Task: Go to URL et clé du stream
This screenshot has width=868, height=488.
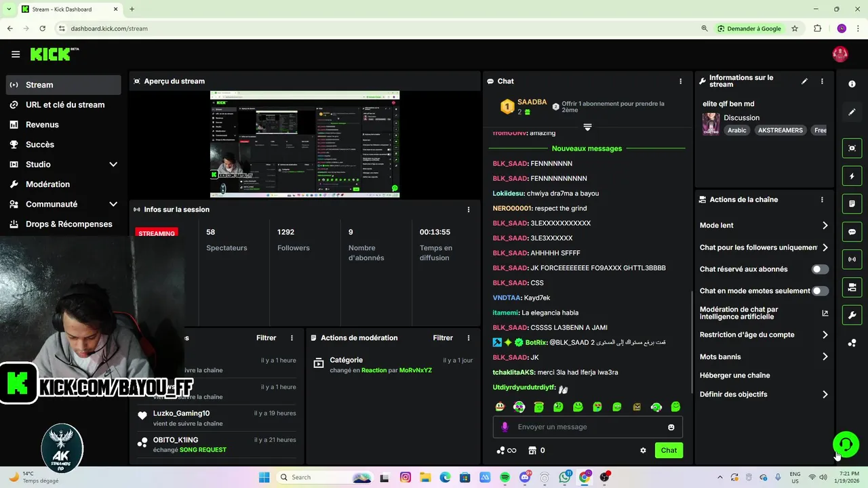Action: coord(65,104)
